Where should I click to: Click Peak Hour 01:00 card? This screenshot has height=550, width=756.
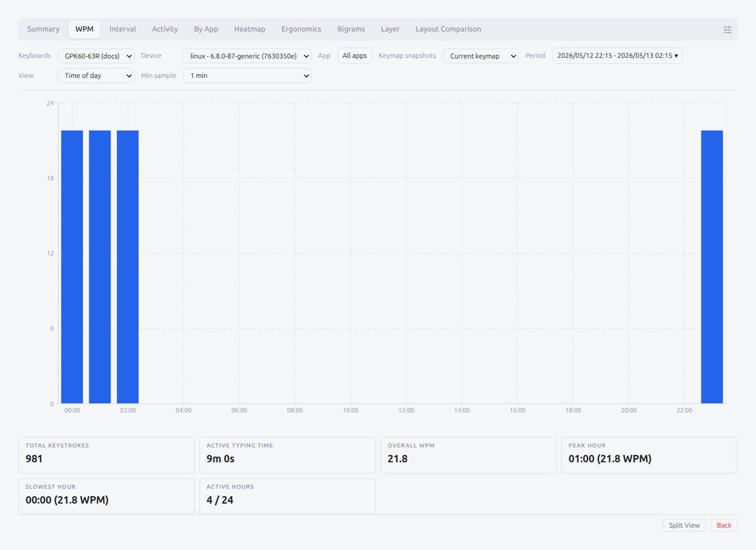coord(649,455)
